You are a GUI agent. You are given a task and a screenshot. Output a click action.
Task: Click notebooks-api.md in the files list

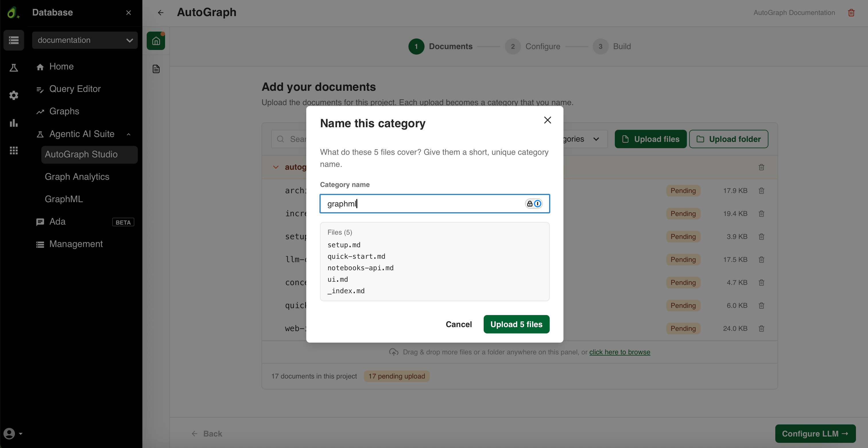(x=360, y=268)
